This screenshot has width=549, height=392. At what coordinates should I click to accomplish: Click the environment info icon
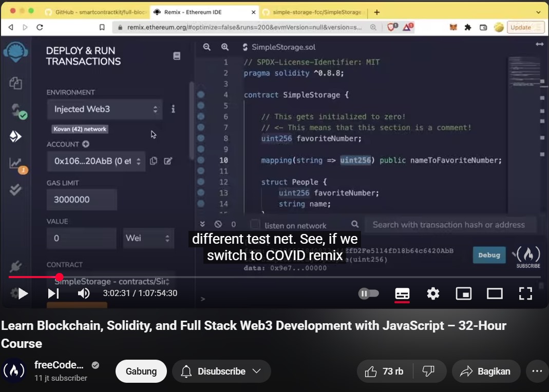click(173, 109)
